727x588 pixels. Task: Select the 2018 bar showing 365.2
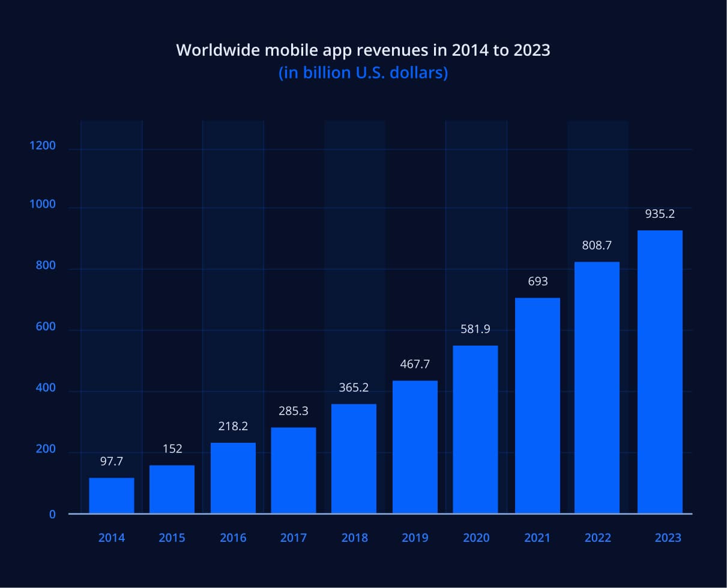click(x=355, y=459)
